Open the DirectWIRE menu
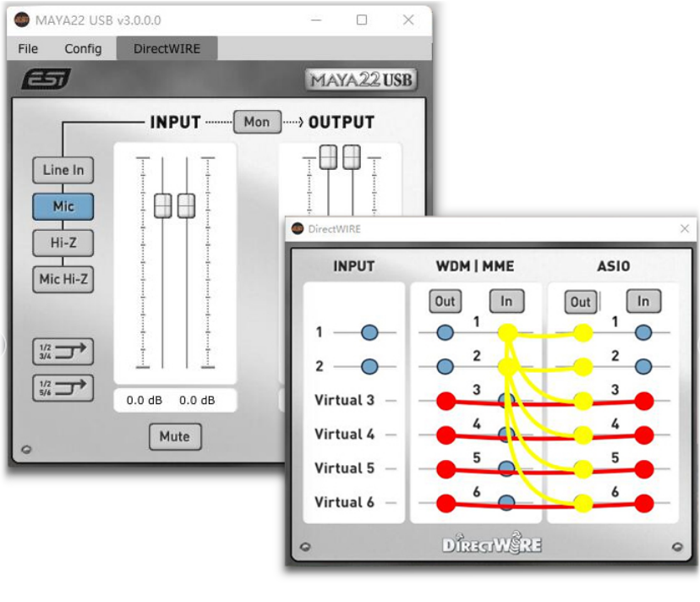 pos(167,49)
